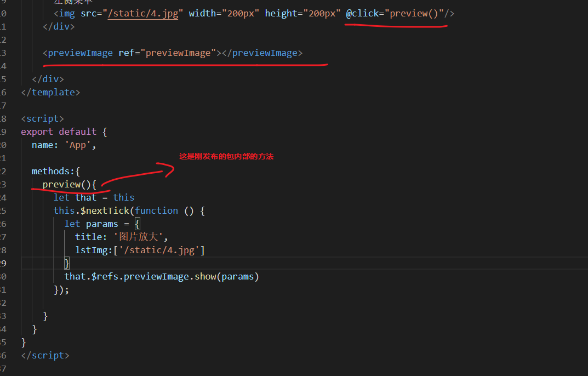The width and height of the screenshot is (588, 376).
Task: Click the title: '图片放大' property
Action: [122, 237]
